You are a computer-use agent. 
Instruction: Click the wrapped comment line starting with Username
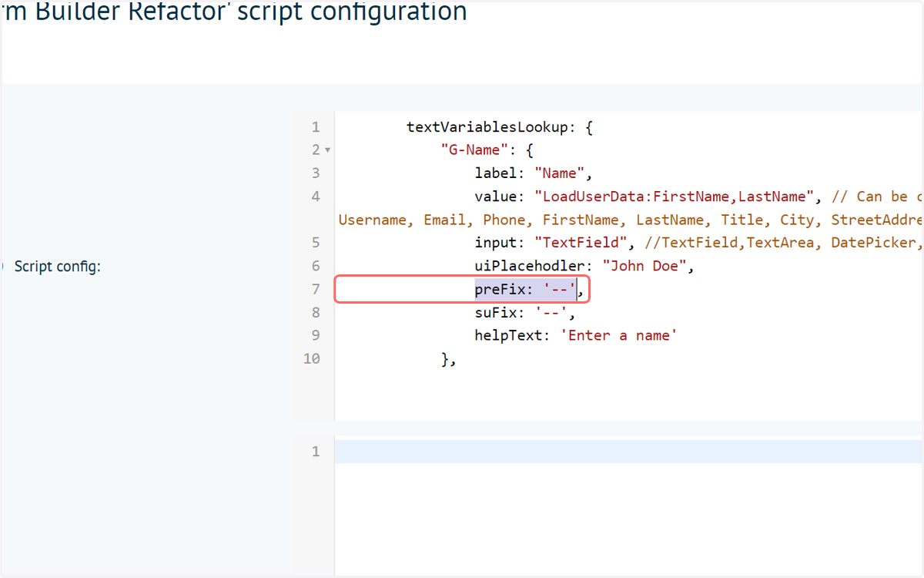point(631,220)
